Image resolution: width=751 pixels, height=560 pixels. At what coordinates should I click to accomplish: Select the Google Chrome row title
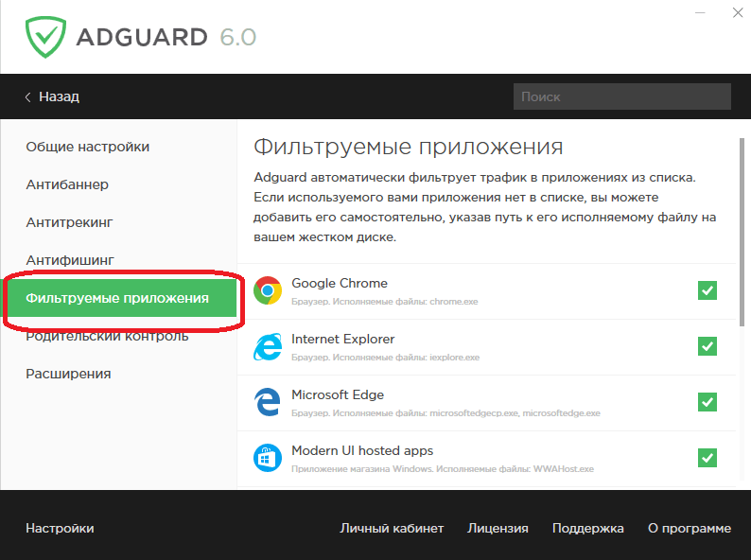point(340,283)
